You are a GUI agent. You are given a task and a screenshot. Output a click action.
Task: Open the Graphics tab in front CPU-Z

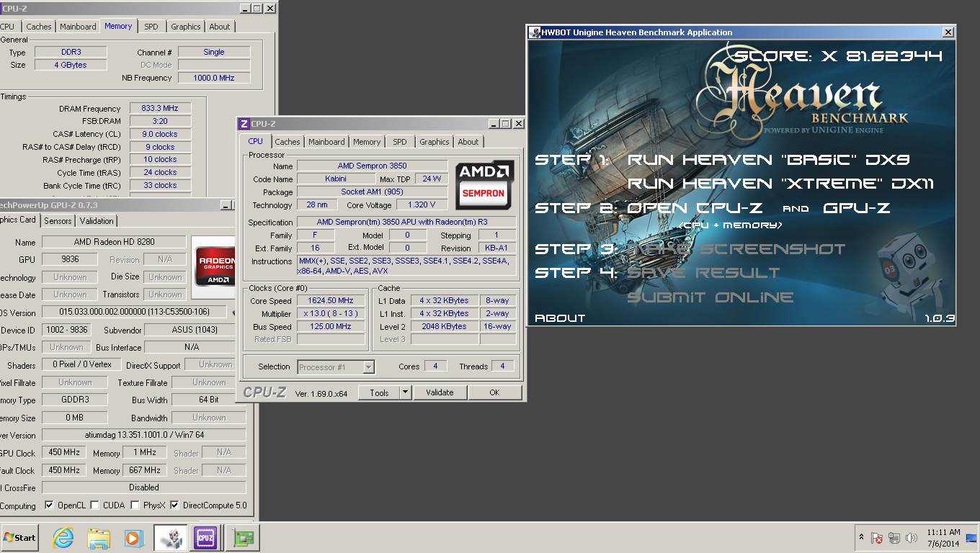pos(435,142)
